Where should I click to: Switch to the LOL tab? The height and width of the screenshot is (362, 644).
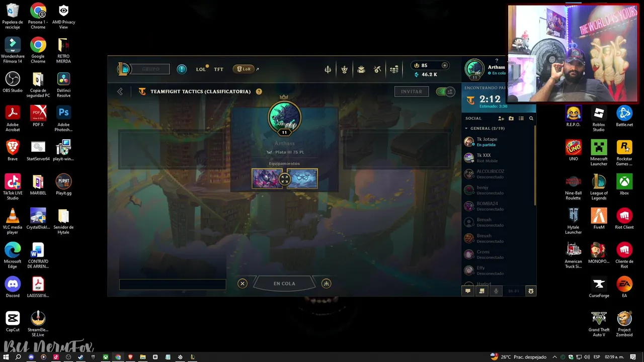coord(201,69)
